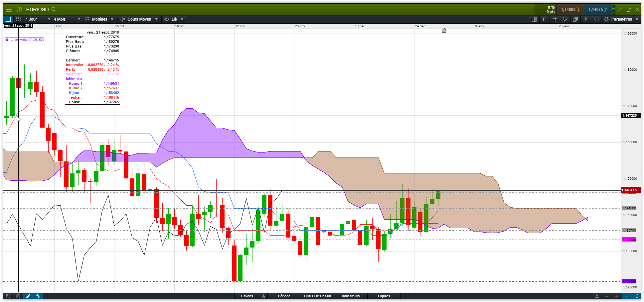This screenshot has height=302, width=644.
Task: Click the star icon next to Favoris
Action: [263, 296]
